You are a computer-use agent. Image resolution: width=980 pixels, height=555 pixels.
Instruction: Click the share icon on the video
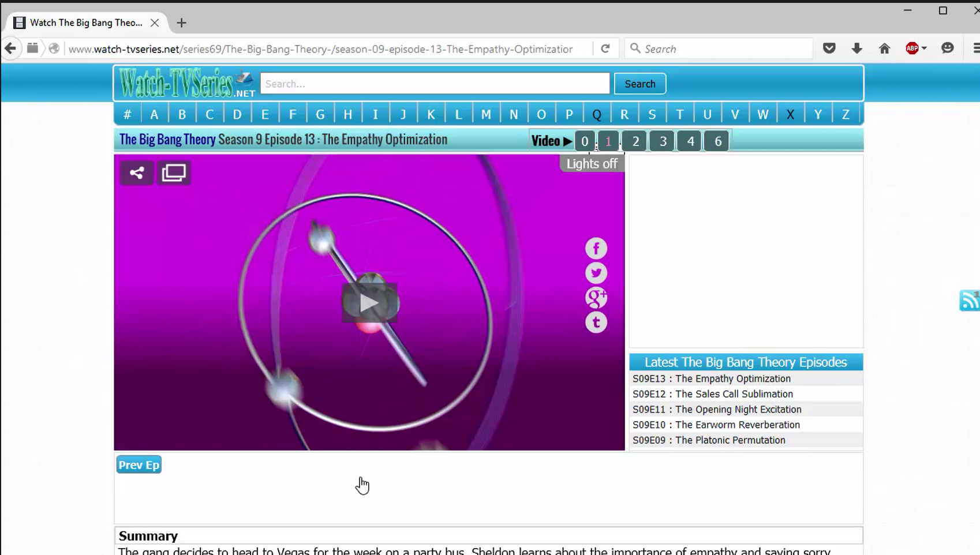pyautogui.click(x=137, y=172)
